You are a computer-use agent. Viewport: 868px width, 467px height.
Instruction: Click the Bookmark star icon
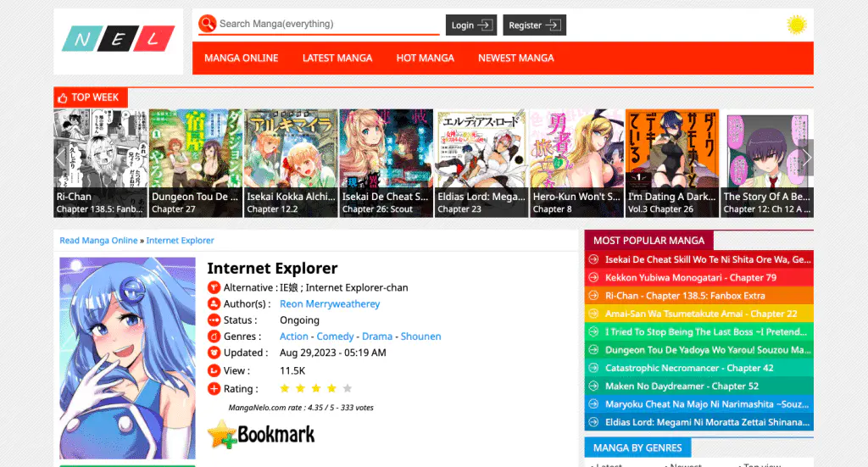tap(222, 434)
